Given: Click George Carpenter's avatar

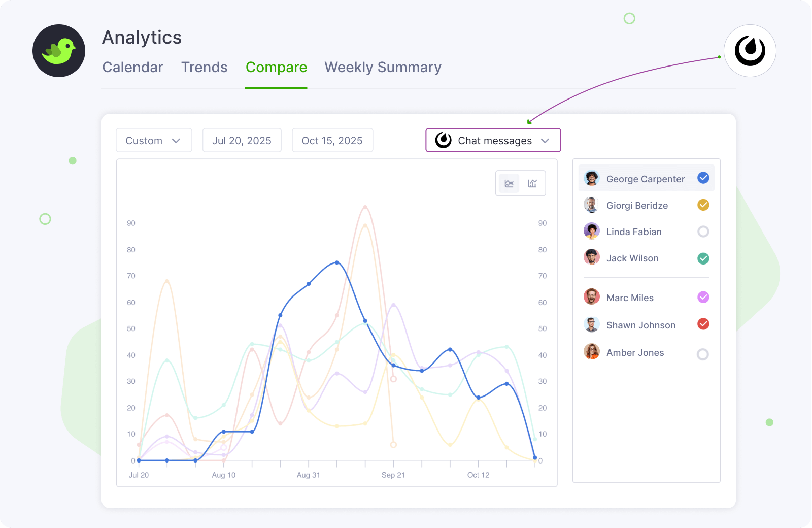Looking at the screenshot, I should click(x=591, y=178).
